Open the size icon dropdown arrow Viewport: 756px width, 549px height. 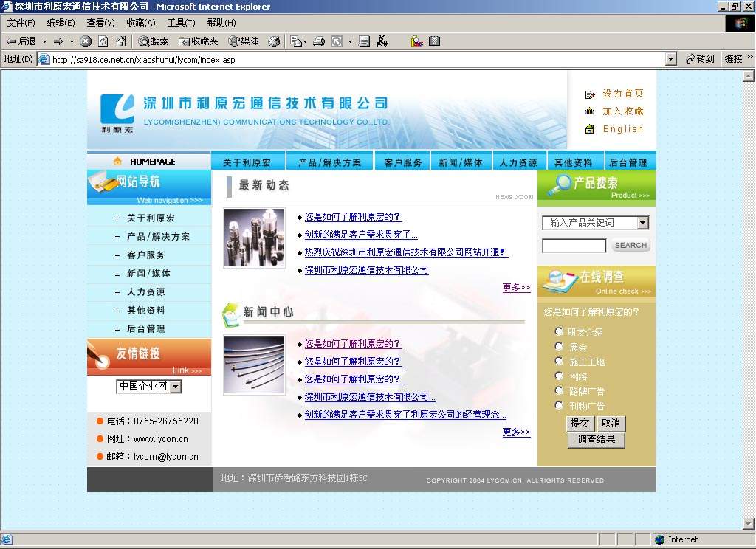click(350, 41)
